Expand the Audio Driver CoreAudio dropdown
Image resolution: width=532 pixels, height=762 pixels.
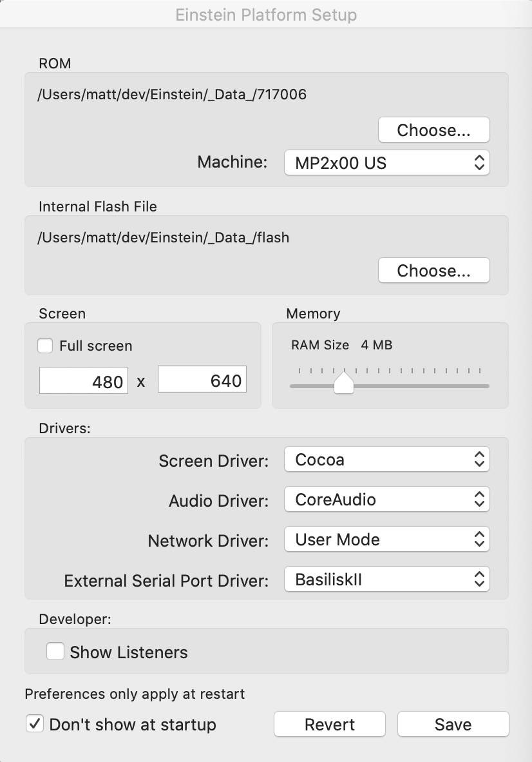click(386, 500)
